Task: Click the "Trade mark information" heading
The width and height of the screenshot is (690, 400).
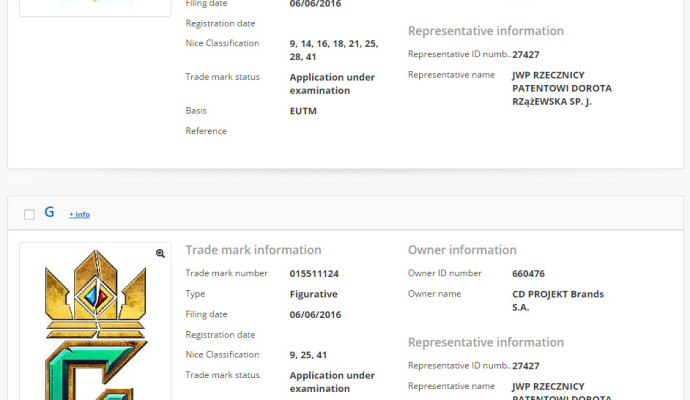Action: click(x=253, y=250)
